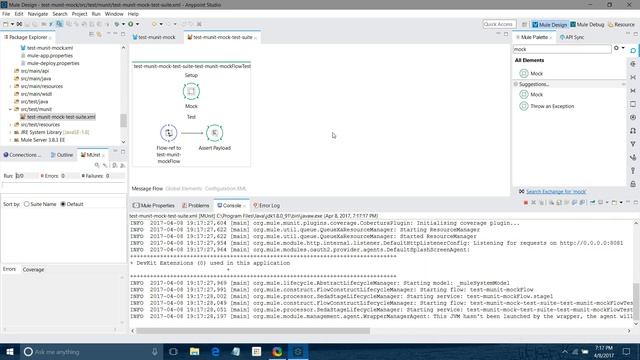
Task: Select Suite Name sort radio button
Action: coord(27,204)
